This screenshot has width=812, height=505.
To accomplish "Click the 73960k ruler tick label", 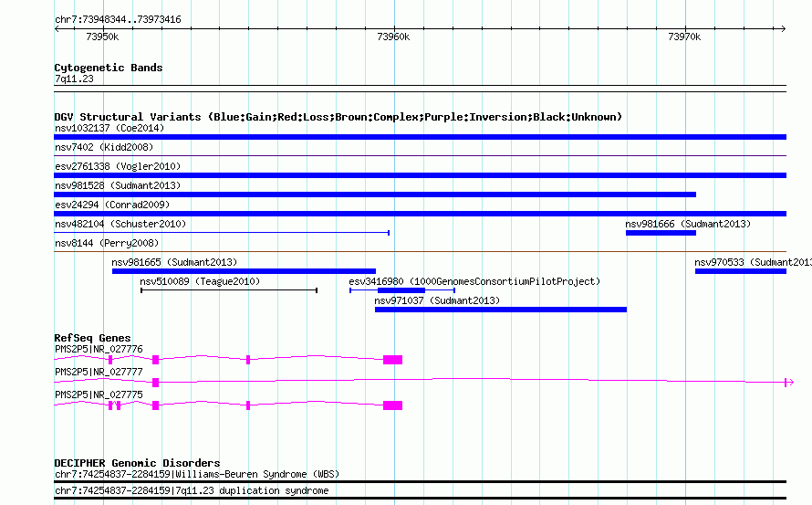I will [393, 37].
